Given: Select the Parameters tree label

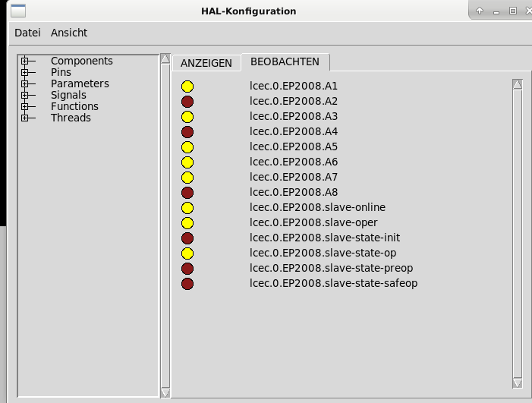Looking at the screenshot, I should click(x=80, y=83).
